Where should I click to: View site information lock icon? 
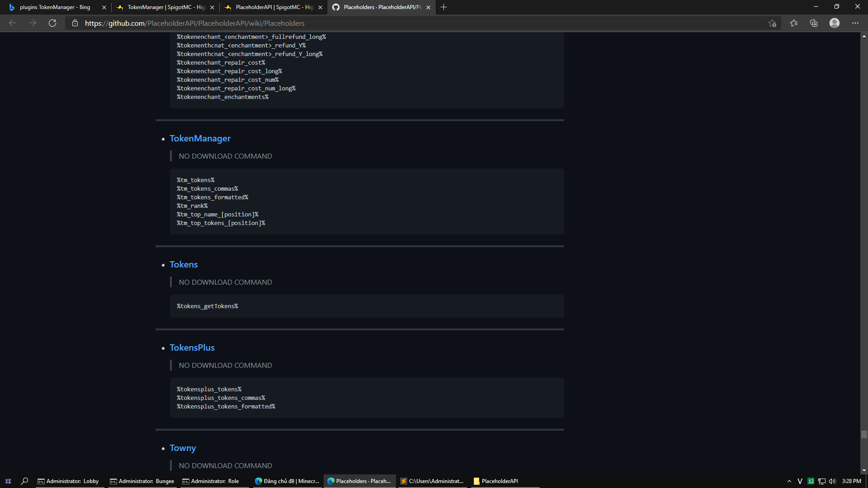pyautogui.click(x=75, y=23)
